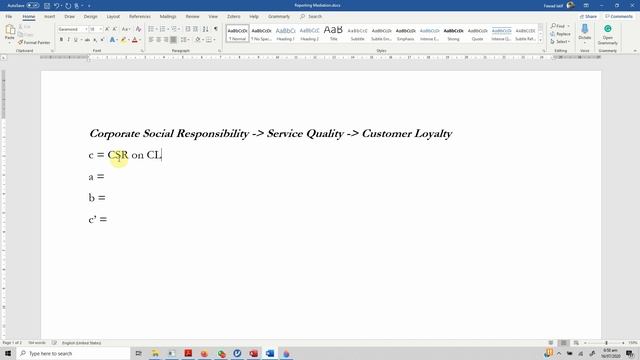The image size is (640, 360).
Task: Align text to the left
Action: pos(151,40)
